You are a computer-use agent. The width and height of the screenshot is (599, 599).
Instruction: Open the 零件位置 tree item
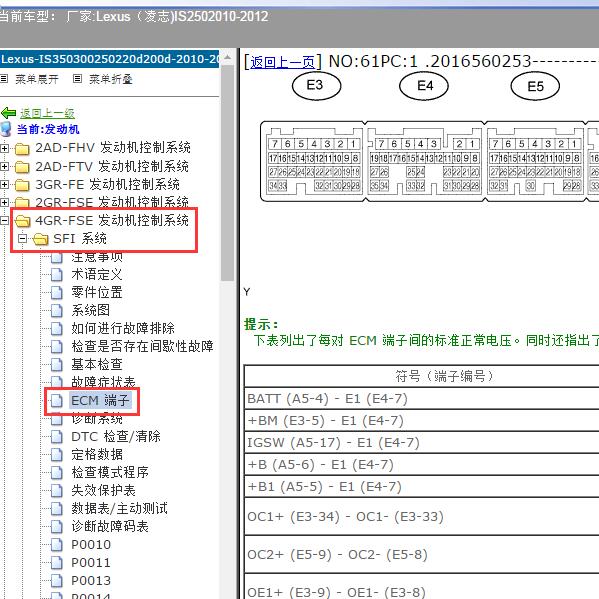tap(97, 293)
